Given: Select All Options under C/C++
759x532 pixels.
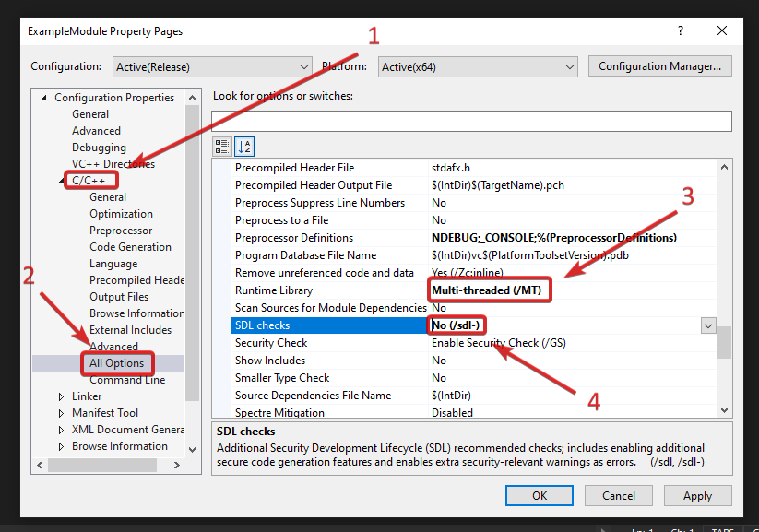Looking at the screenshot, I should (116, 363).
